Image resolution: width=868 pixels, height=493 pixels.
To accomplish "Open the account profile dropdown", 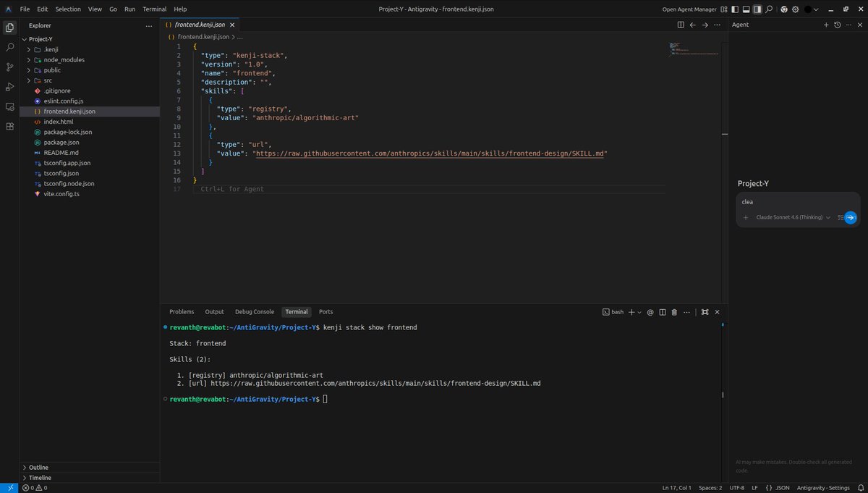I will click(x=812, y=9).
